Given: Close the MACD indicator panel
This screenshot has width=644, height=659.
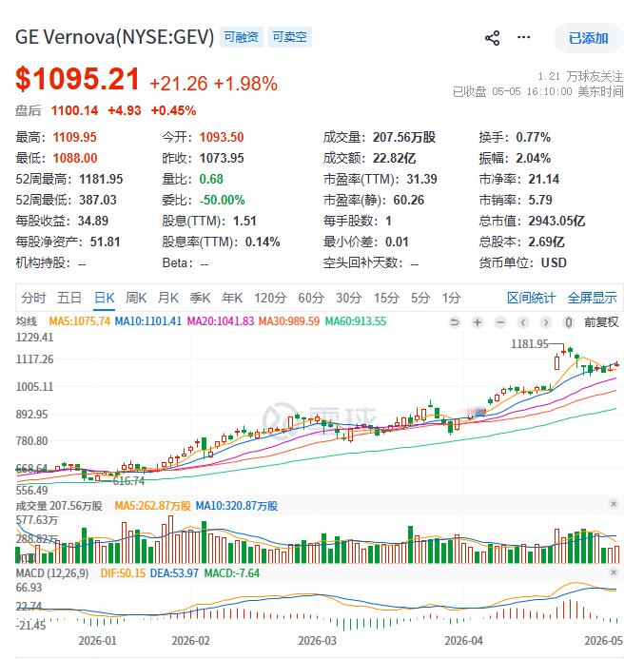Looking at the screenshot, I should [x=614, y=572].
